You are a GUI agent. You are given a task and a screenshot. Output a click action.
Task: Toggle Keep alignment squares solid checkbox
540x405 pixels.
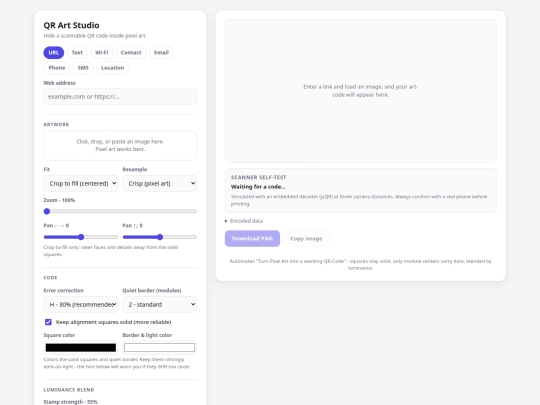(x=48, y=322)
